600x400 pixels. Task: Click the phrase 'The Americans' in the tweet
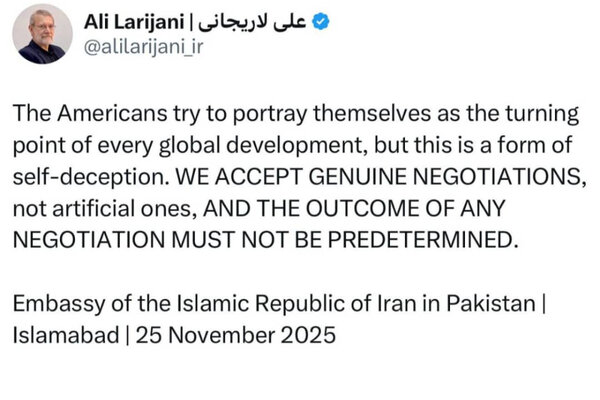[90, 114]
